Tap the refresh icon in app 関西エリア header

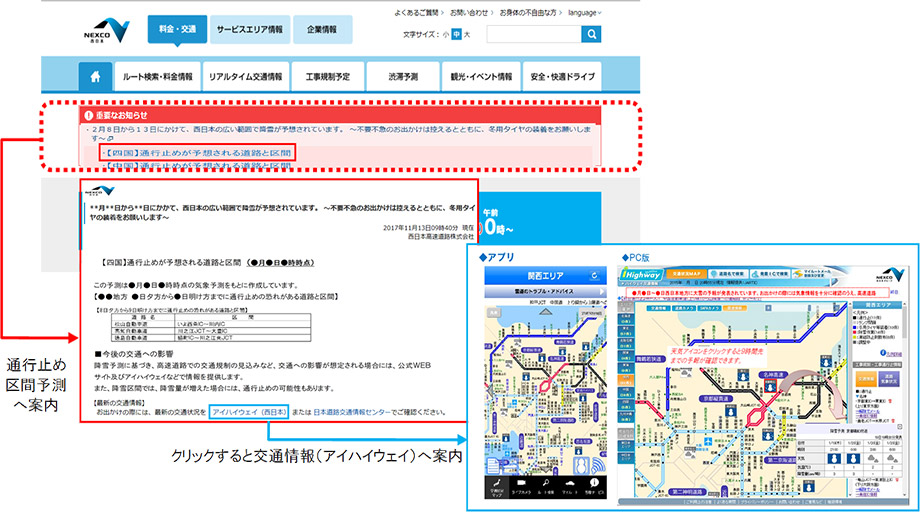(x=594, y=276)
